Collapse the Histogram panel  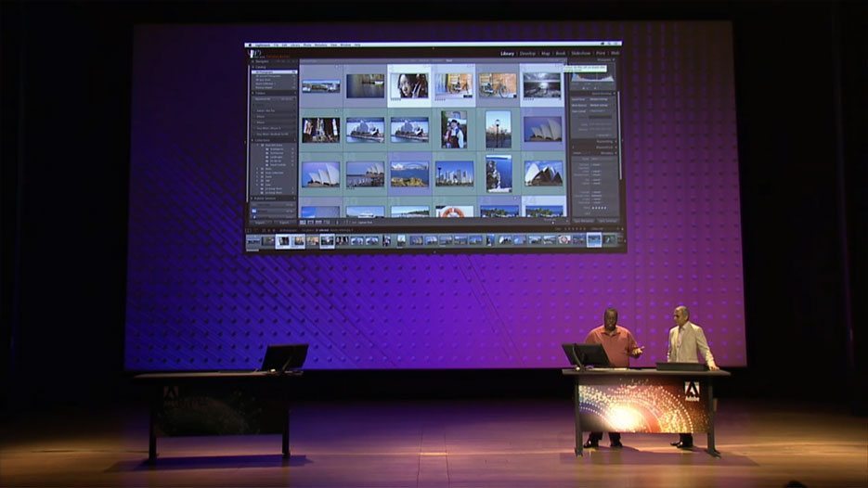pos(614,59)
